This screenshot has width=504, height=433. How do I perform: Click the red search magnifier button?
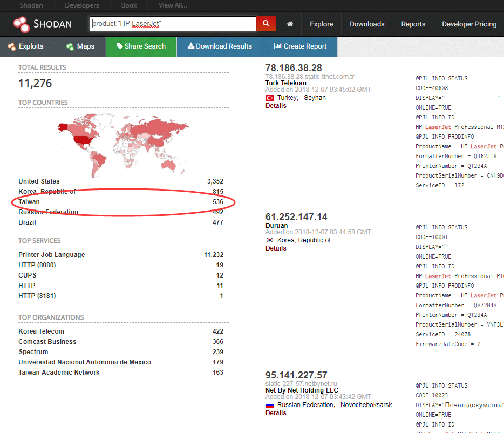265,24
